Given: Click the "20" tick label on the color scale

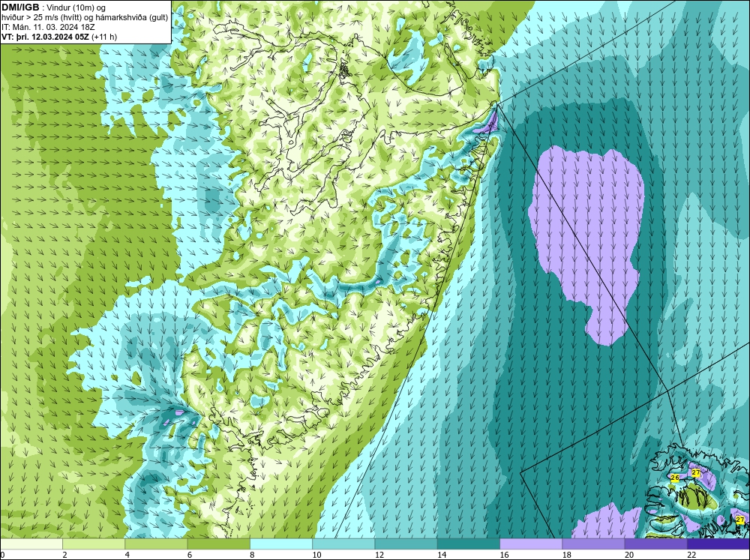Looking at the screenshot, I should pyautogui.click(x=629, y=555).
